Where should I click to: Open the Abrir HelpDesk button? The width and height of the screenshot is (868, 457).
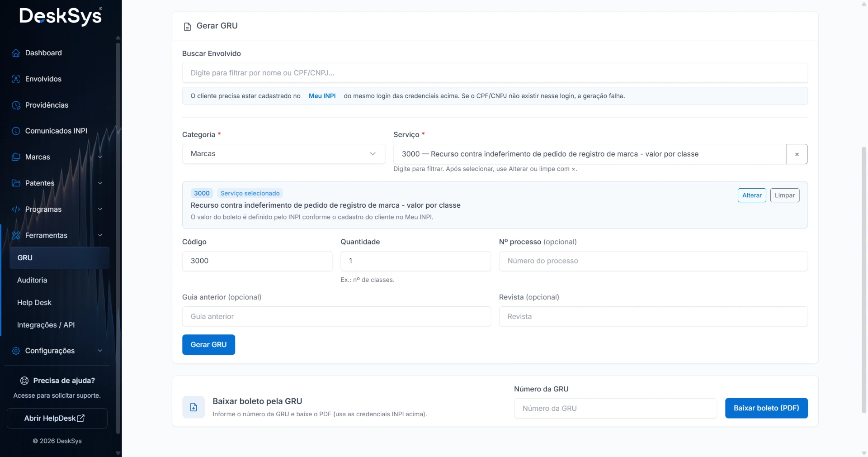click(57, 419)
